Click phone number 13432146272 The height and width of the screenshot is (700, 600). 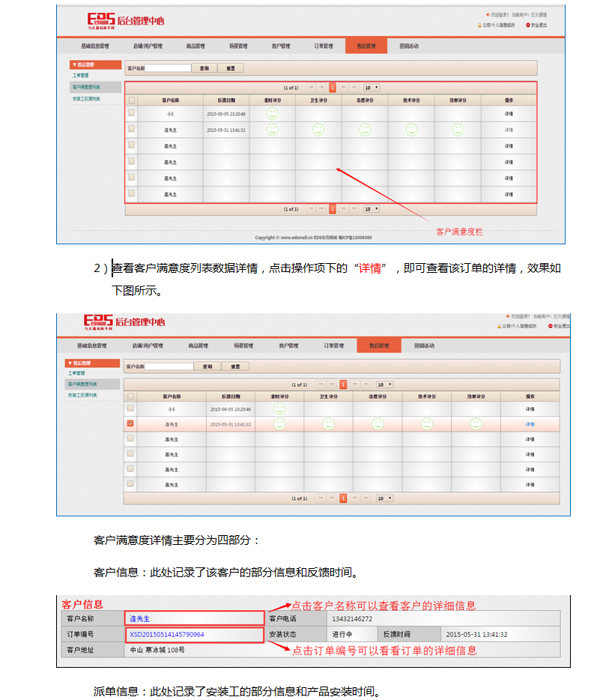pyautogui.click(x=352, y=619)
